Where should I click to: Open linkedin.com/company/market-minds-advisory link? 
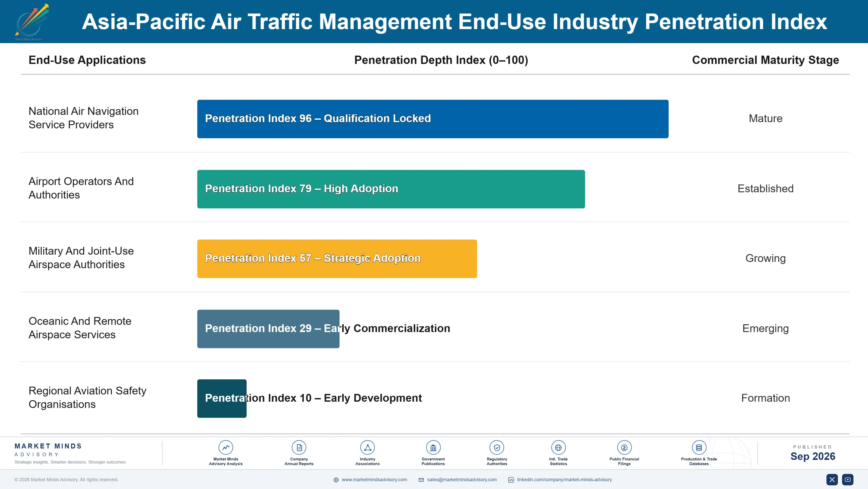[564, 480]
